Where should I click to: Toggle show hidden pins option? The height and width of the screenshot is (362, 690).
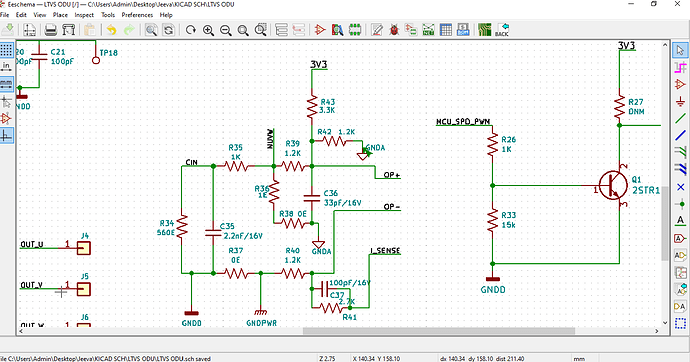tap(6, 118)
